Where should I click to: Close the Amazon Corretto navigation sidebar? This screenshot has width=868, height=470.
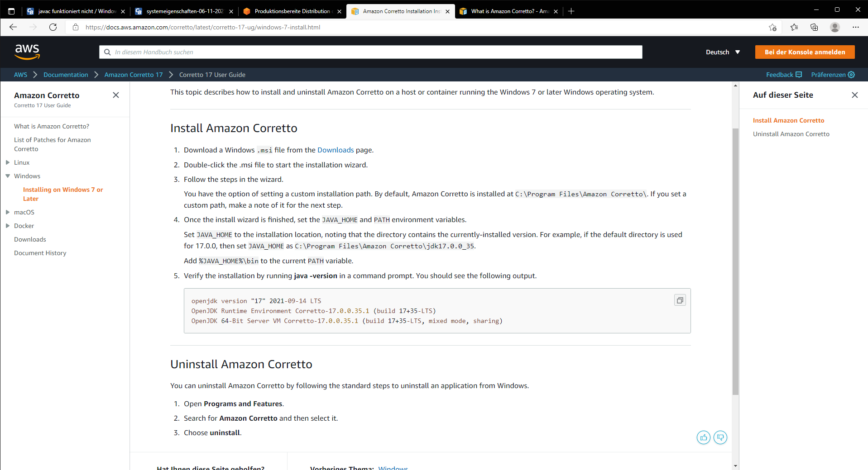[x=116, y=95]
